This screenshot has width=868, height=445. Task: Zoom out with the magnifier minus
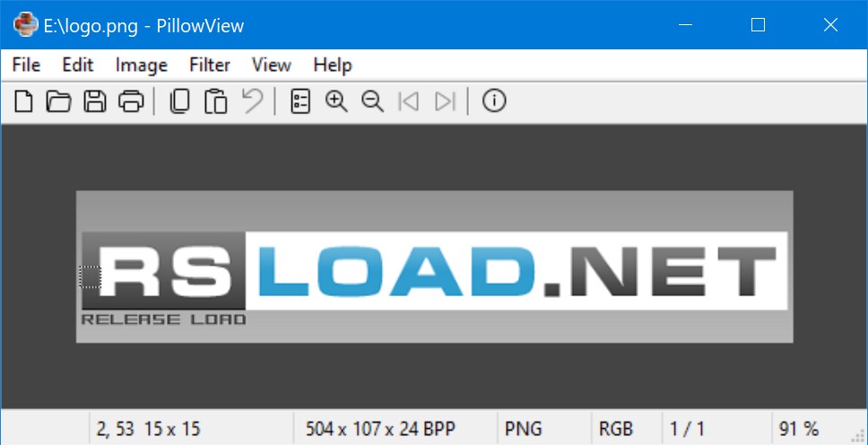tap(372, 101)
